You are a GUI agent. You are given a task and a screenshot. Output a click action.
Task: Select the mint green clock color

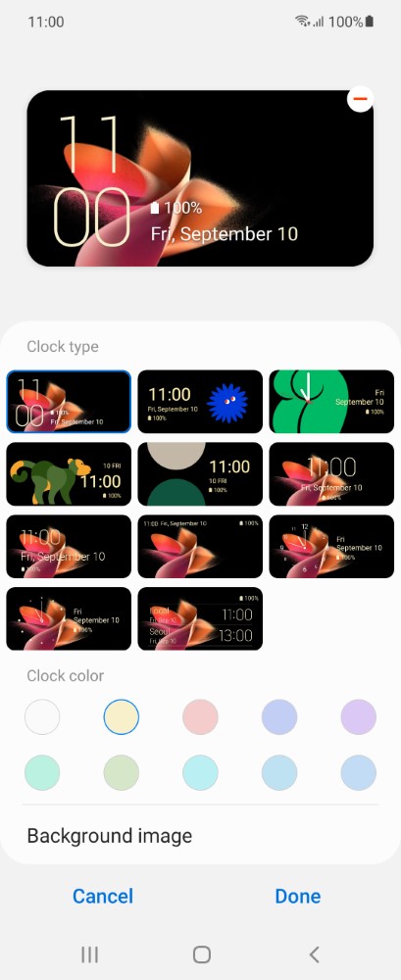(x=42, y=772)
